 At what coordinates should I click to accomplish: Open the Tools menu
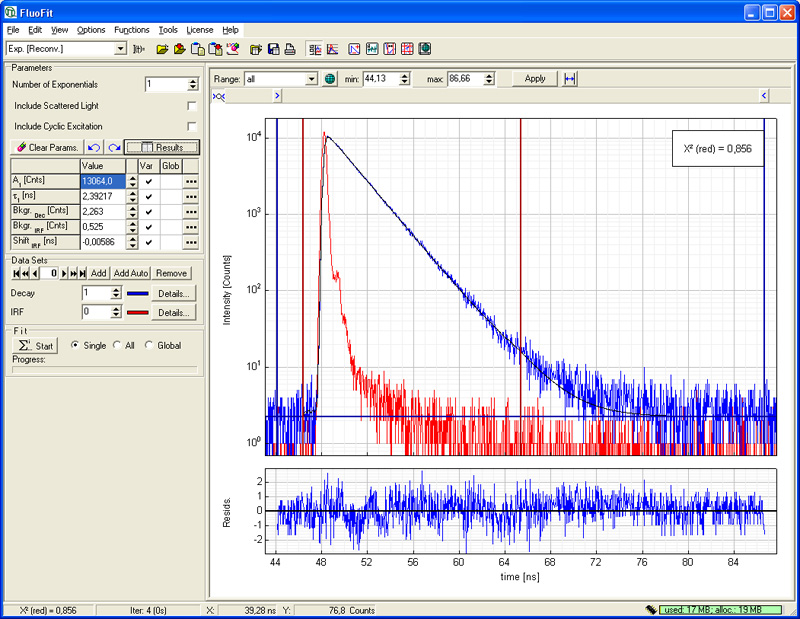click(167, 30)
